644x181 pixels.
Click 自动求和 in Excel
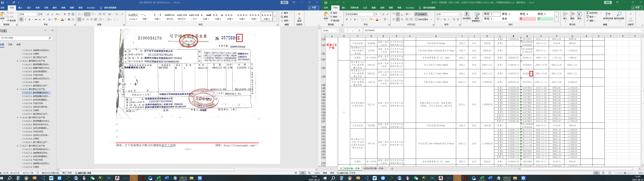click(x=592, y=13)
